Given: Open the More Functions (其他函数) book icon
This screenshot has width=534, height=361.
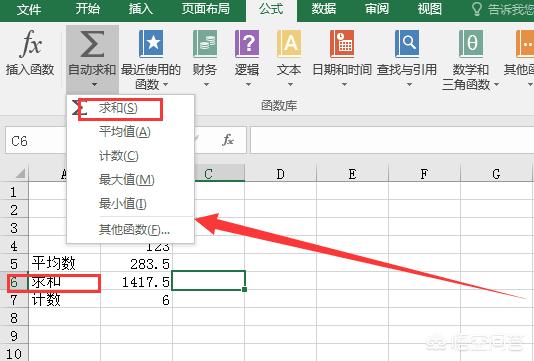Looking at the screenshot, I should click(525, 43).
